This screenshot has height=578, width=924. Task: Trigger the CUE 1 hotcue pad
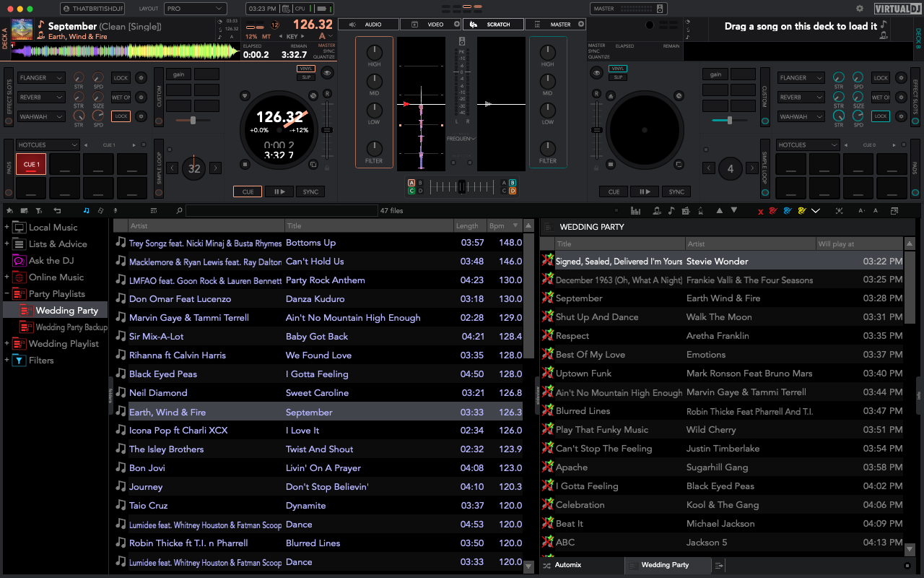coord(31,164)
